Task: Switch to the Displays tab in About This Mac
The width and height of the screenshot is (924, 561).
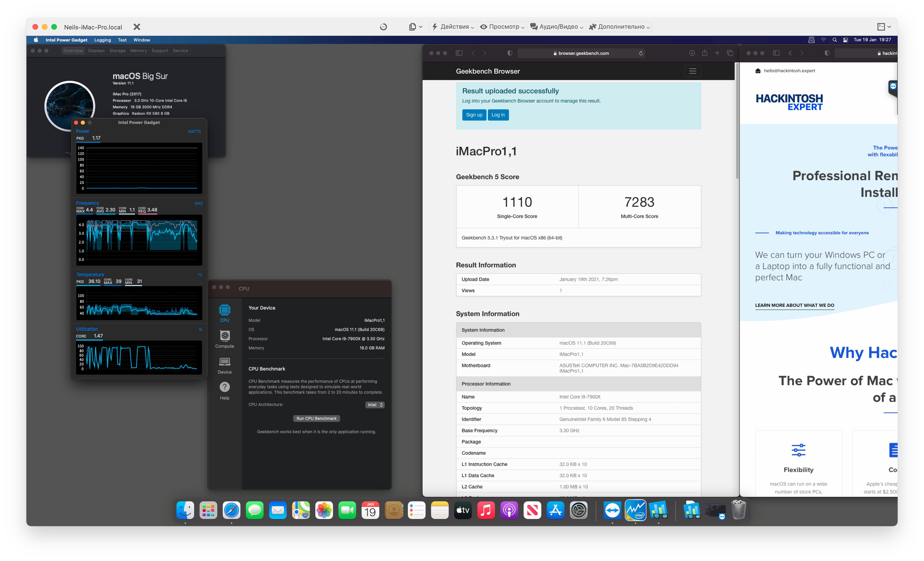Action: tap(96, 51)
